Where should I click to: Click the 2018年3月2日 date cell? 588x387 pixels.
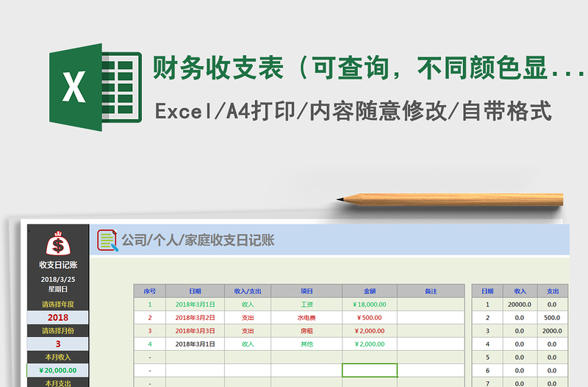point(195,318)
